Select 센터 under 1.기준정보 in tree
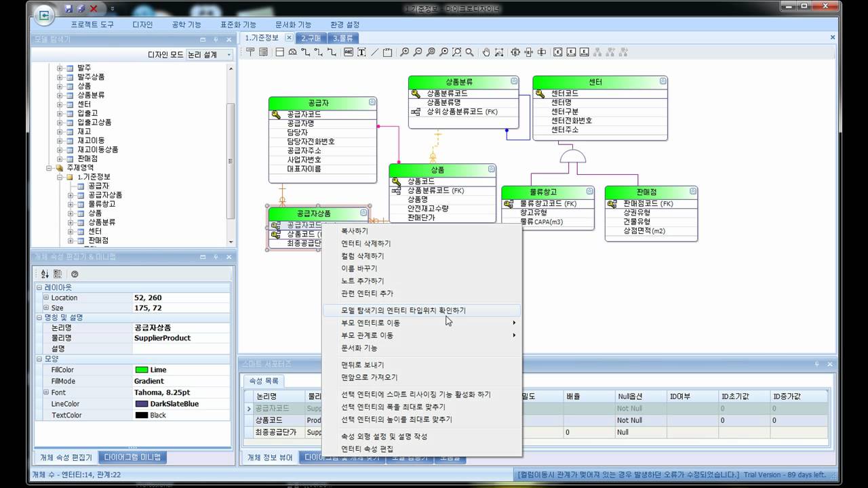This screenshot has width=868, height=488. coord(94,231)
